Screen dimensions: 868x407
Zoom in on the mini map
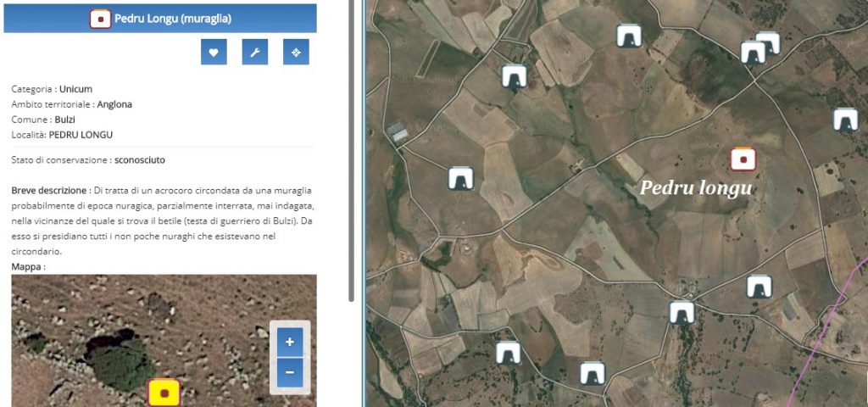click(290, 342)
